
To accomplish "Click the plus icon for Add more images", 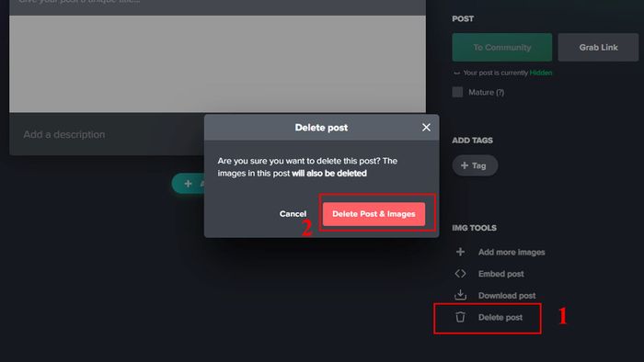I will click(x=460, y=252).
